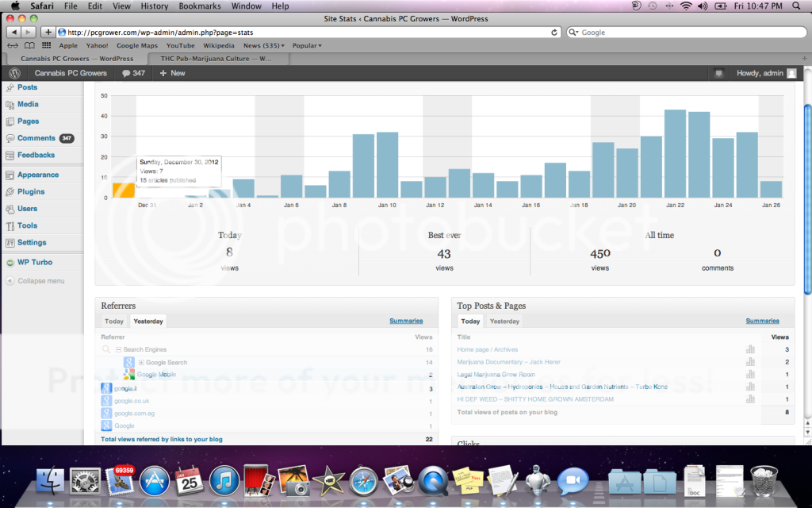This screenshot has width=812, height=508.
Task: Switch Top Posts & Pages to Yesterday tab
Action: tap(504, 321)
